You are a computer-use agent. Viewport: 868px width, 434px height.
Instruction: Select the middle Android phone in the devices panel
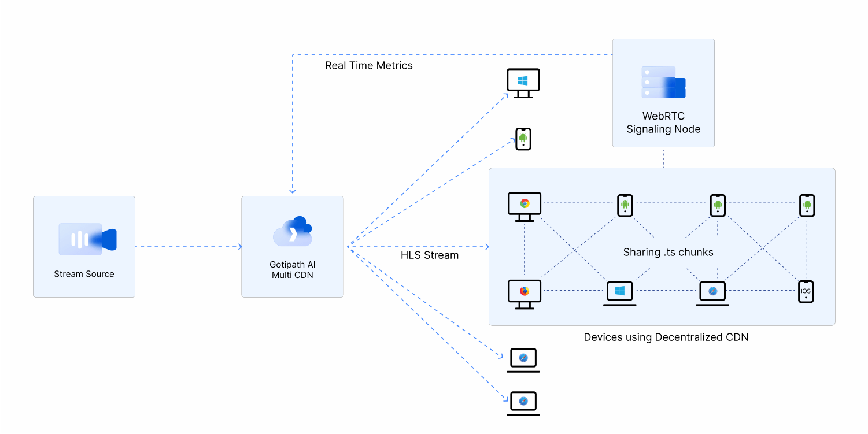717,205
